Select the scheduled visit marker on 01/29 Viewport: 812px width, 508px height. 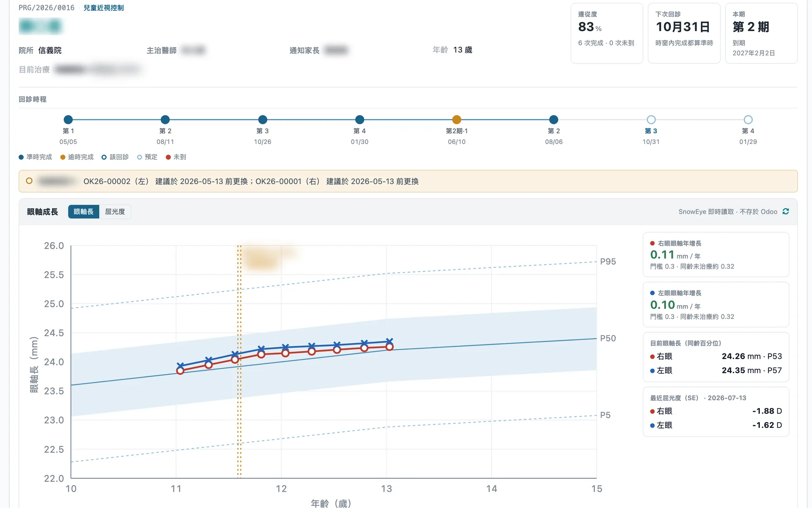(748, 120)
